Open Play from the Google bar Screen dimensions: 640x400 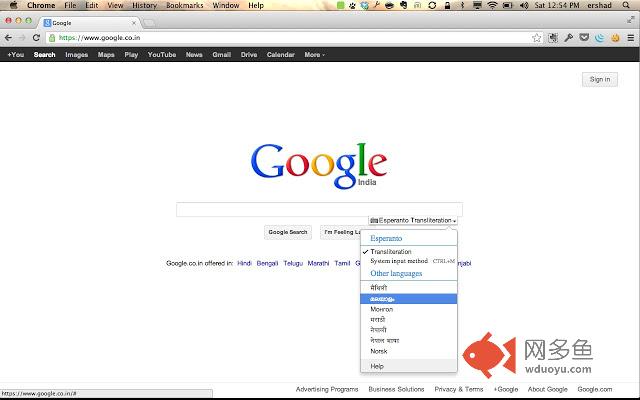point(131,55)
